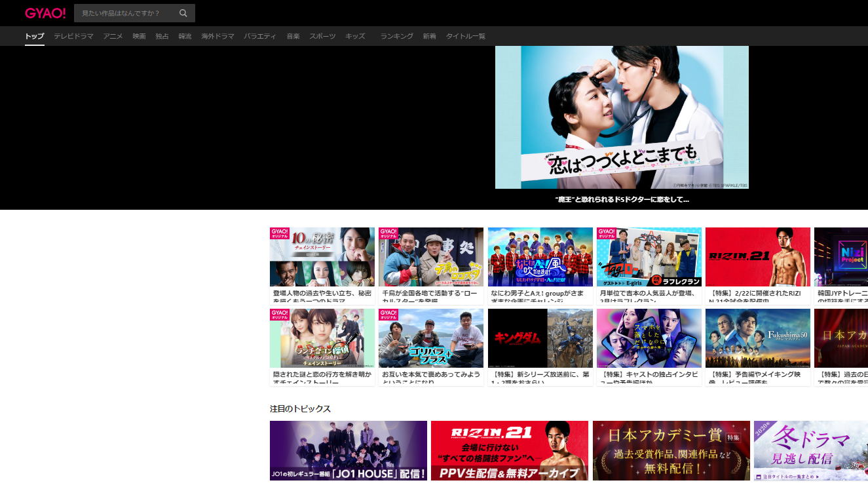Click the 千鳥が全国各地で活動する caption text
Screen dimensions: 868x489
point(431,296)
